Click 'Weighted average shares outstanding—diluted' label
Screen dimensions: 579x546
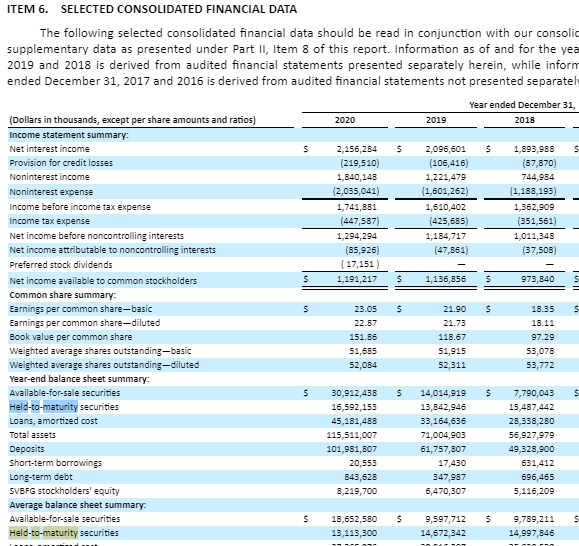104,365
